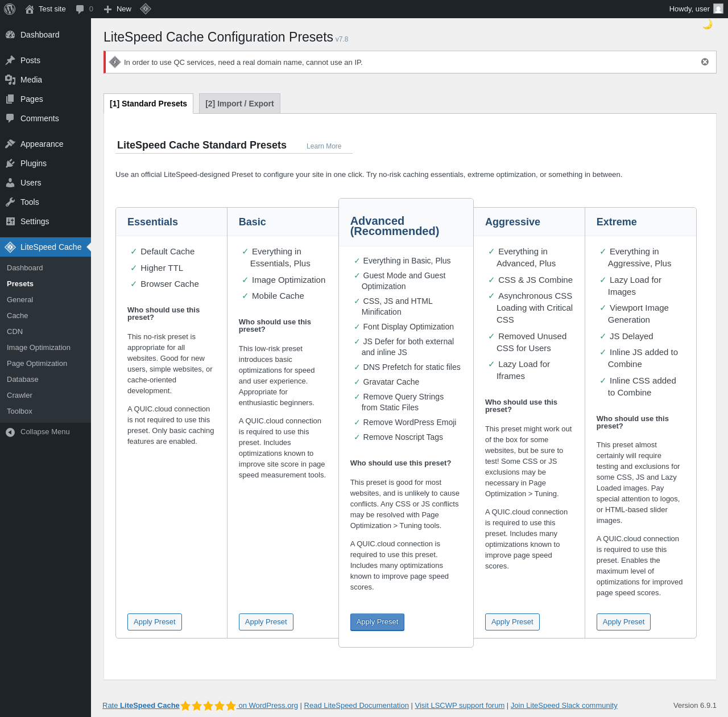Click the moon icon at top right

click(708, 24)
